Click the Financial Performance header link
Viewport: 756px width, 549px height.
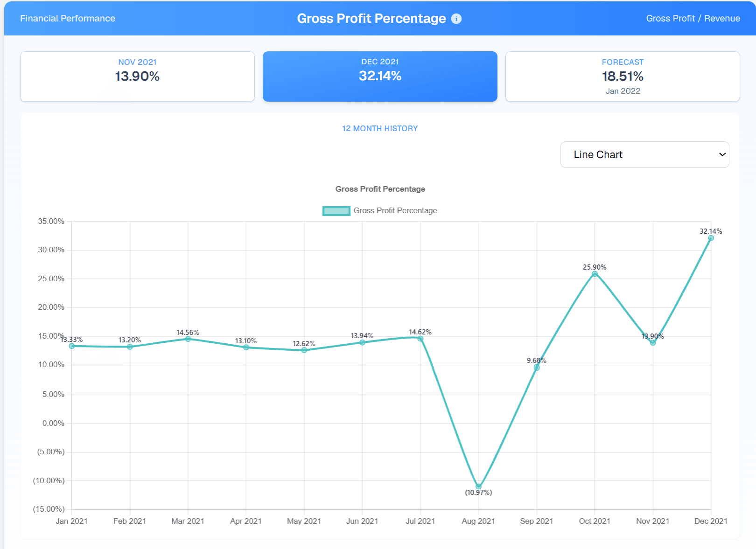(68, 19)
